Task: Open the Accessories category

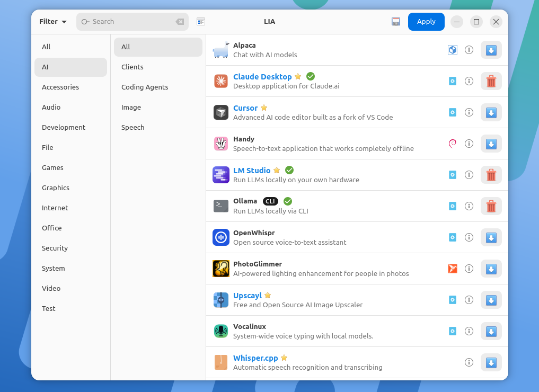Action: click(x=70, y=87)
